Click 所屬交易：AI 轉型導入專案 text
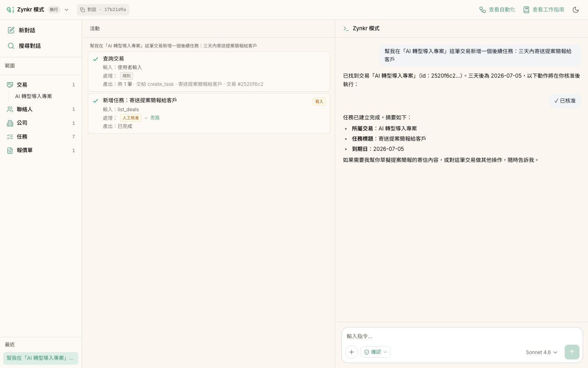 [384, 128]
